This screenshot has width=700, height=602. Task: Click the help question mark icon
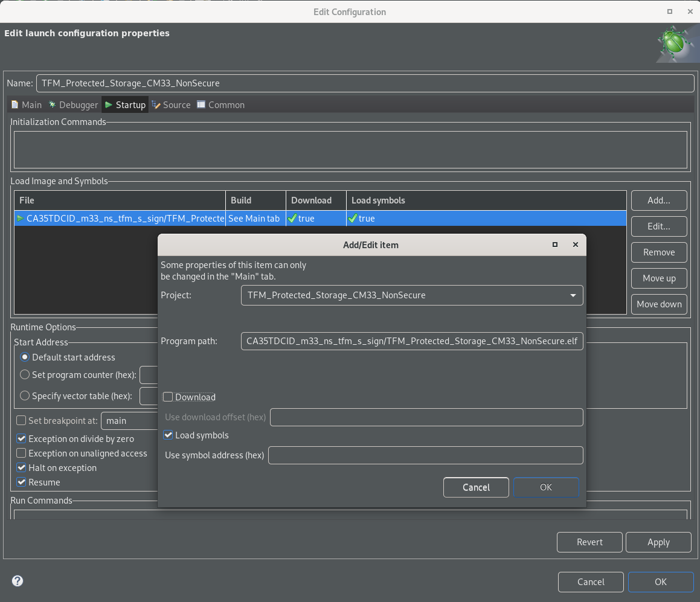18,581
